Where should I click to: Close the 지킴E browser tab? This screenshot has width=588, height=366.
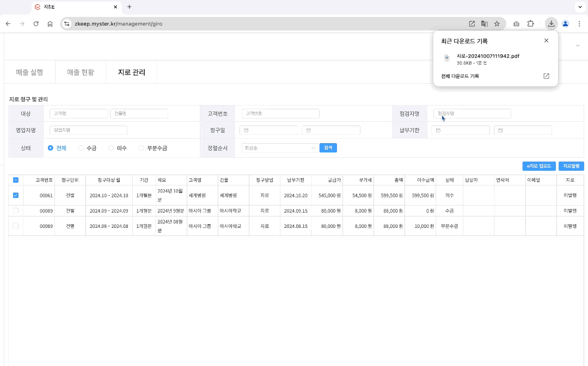115,7
